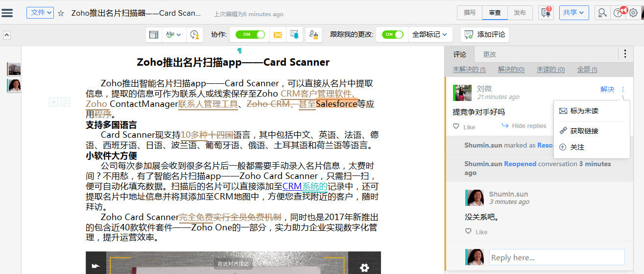This screenshot has width=644, height=274.
Task: Click the pilcrow paragraph marker above title
Action: tap(239, 50)
